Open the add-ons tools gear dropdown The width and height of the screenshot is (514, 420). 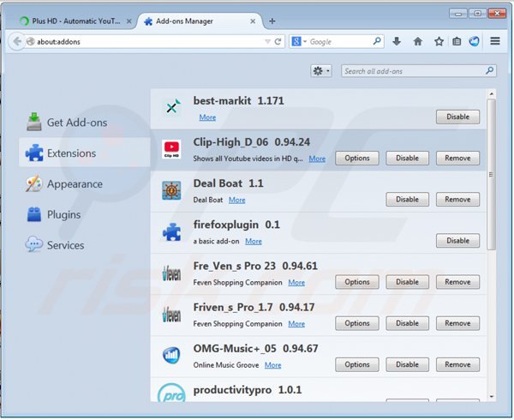coord(322,71)
